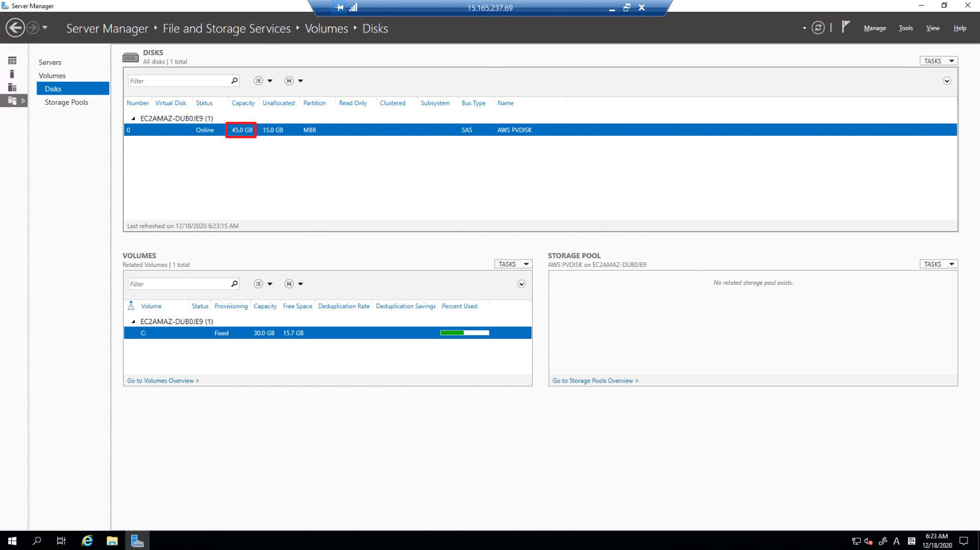Click the forward navigation arrow
This screenshot has width=980, height=550.
(33, 28)
